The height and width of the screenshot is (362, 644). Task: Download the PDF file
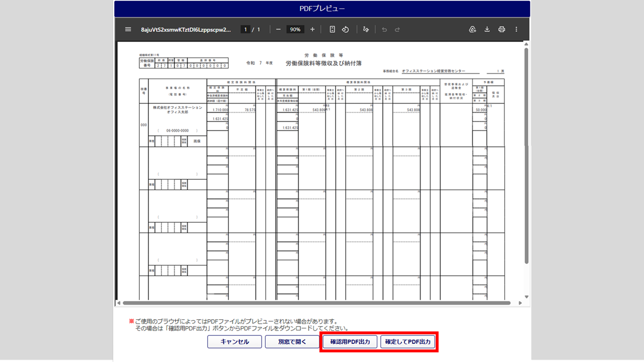pyautogui.click(x=487, y=30)
